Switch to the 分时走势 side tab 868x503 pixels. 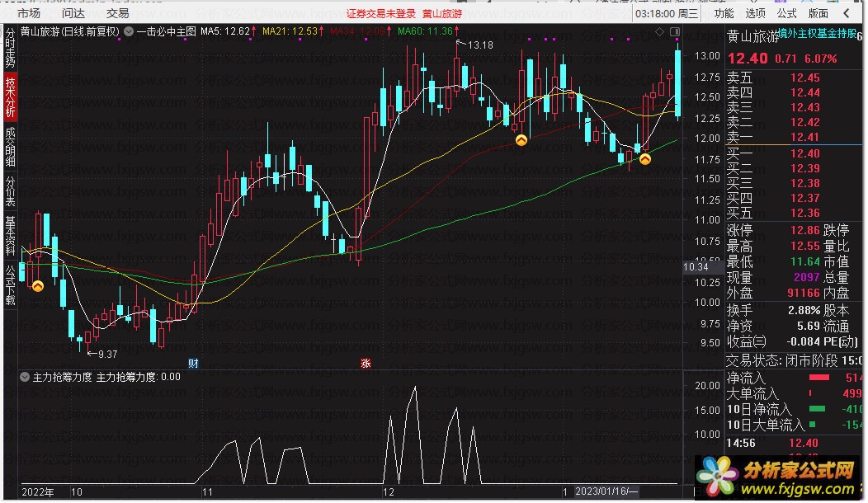pos(11,49)
